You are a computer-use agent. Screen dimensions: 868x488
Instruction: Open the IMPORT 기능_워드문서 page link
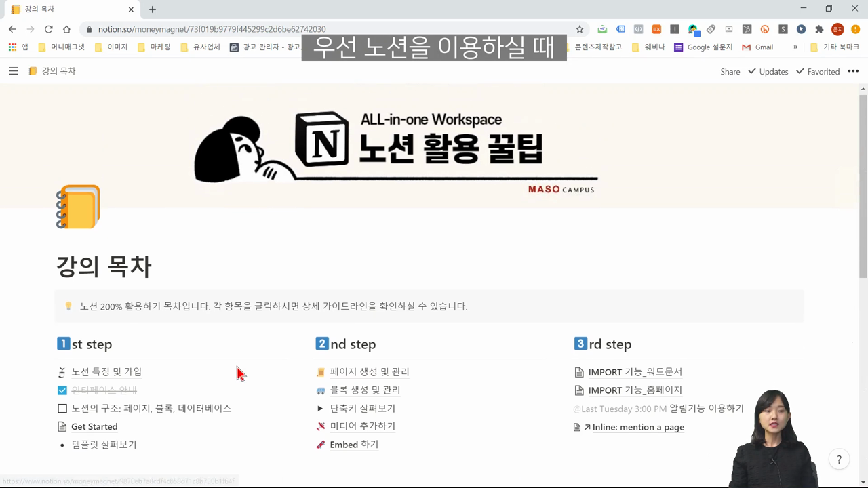(x=635, y=372)
